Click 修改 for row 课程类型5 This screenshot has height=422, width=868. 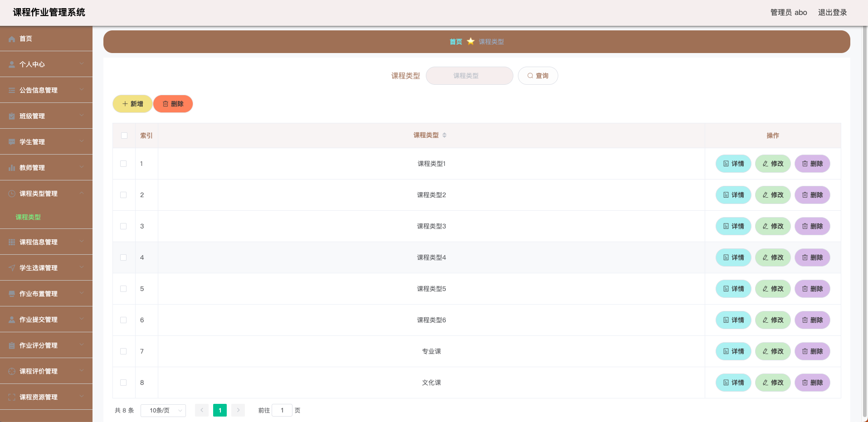[773, 289]
